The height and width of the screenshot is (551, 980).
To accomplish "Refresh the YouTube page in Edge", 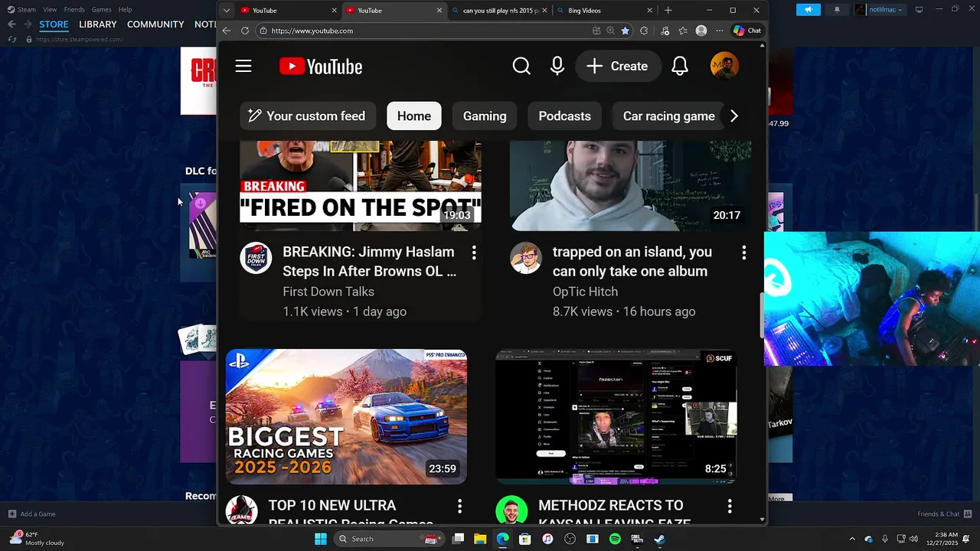I will coord(245,31).
